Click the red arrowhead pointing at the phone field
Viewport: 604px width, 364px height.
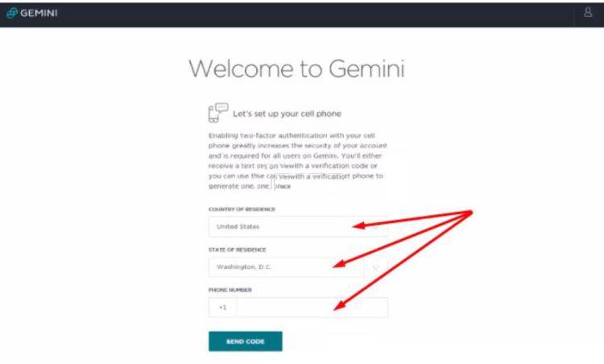pos(340,305)
